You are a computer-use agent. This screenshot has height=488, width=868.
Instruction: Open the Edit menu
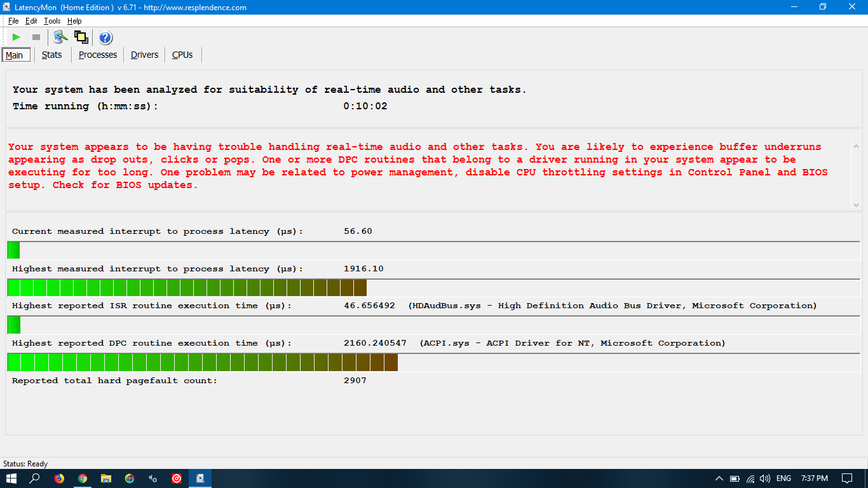(31, 21)
